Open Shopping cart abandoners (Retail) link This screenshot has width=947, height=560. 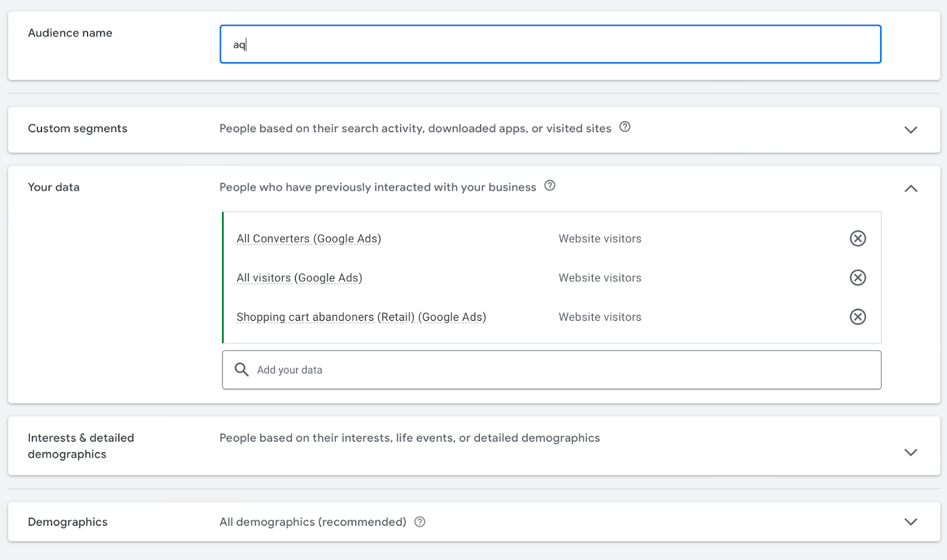(361, 317)
